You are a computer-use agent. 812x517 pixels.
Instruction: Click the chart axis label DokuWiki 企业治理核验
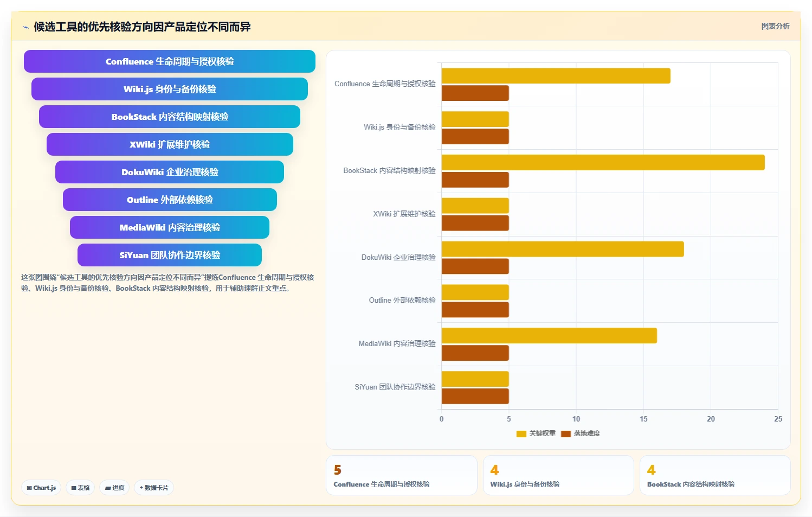point(398,258)
